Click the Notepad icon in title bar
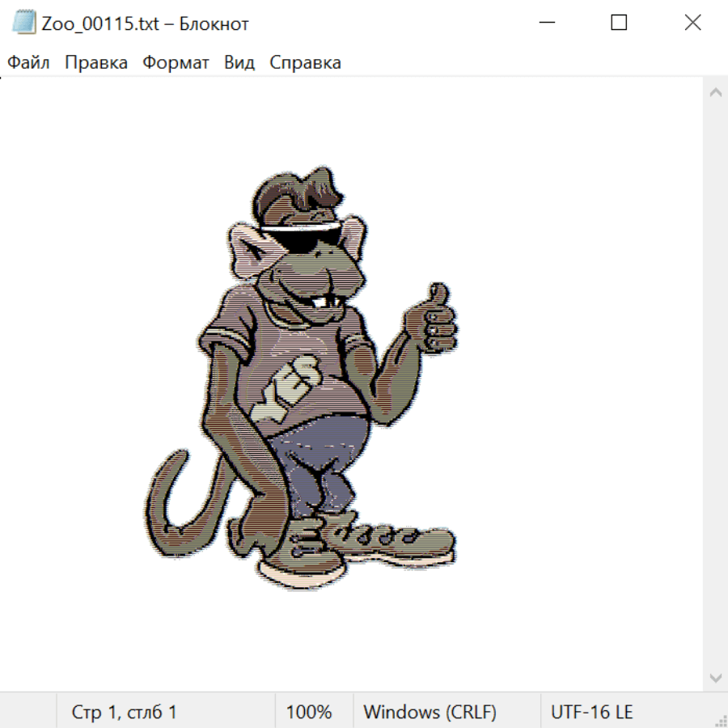Screen dimensions: 728x728 pos(24,23)
